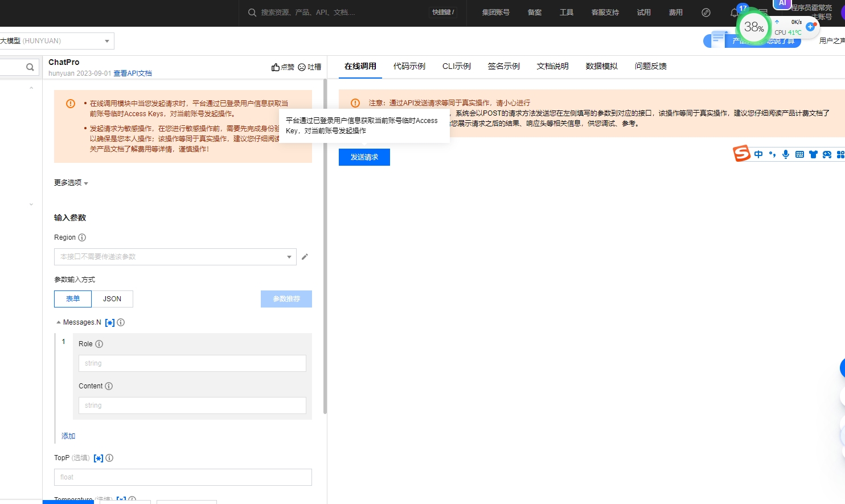Show info for the Content field
The width and height of the screenshot is (845, 504).
pos(109,386)
